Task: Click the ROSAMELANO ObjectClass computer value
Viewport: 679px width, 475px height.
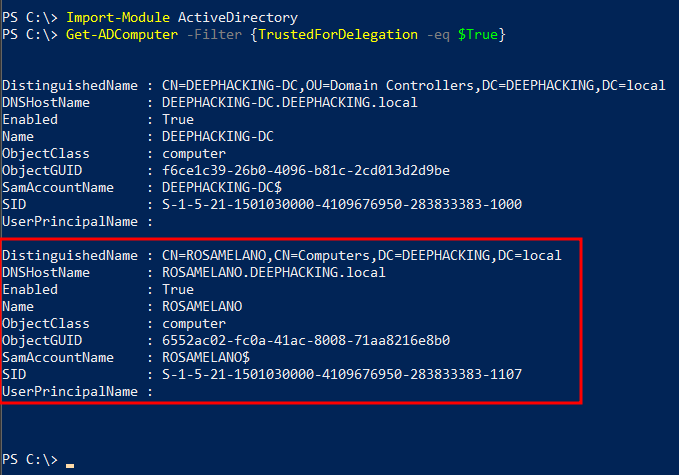Action: click(x=193, y=323)
